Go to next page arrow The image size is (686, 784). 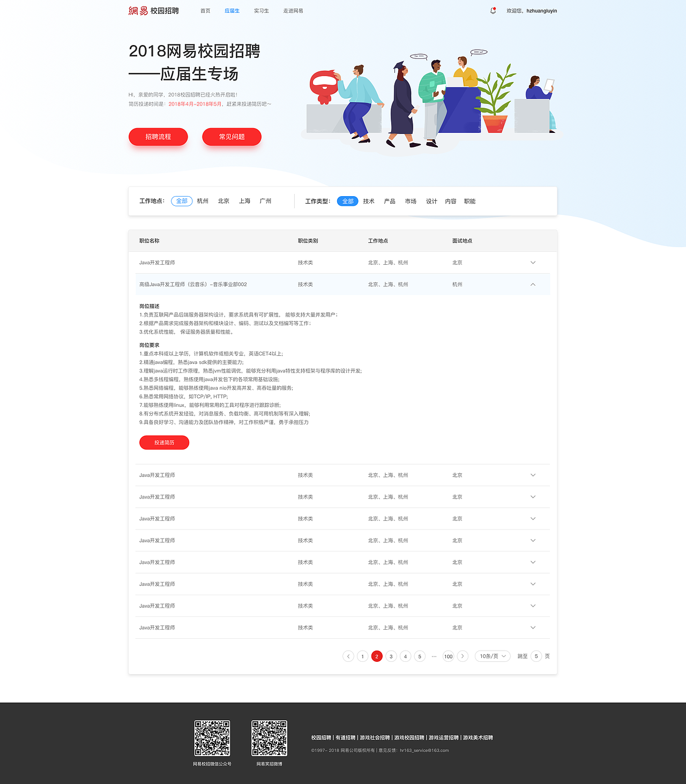463,656
